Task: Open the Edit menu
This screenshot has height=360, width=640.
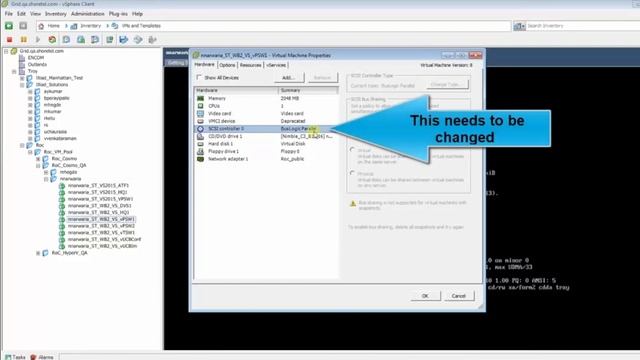Action: pyautogui.click(x=21, y=14)
